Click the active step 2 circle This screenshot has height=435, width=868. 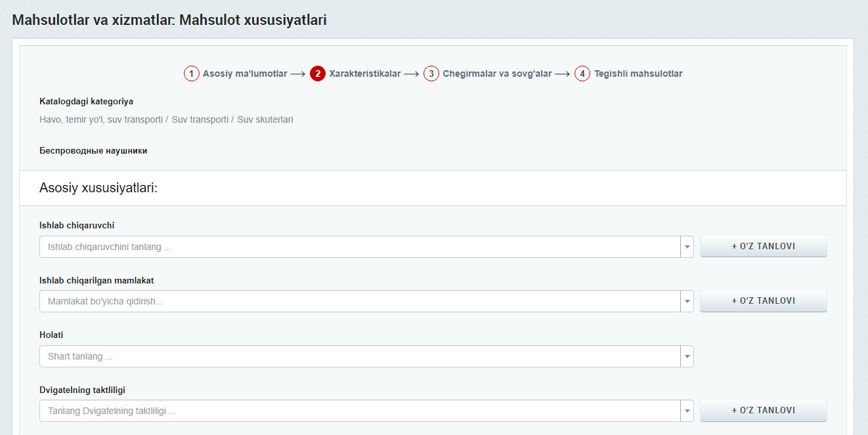point(318,73)
